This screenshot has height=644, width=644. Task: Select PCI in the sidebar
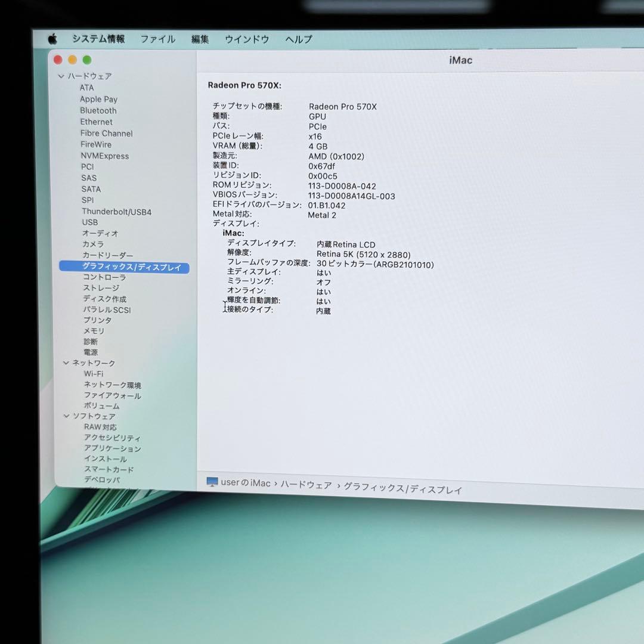88,167
